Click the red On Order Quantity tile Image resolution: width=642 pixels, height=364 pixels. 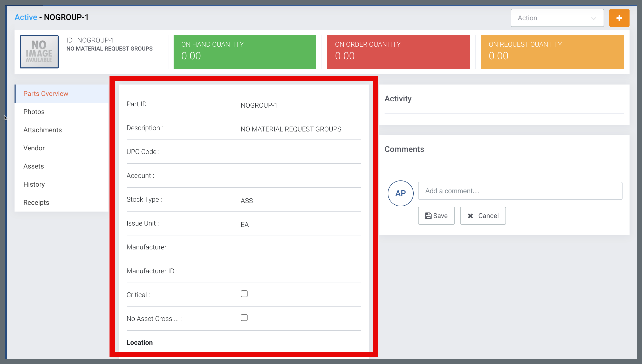coord(398,52)
